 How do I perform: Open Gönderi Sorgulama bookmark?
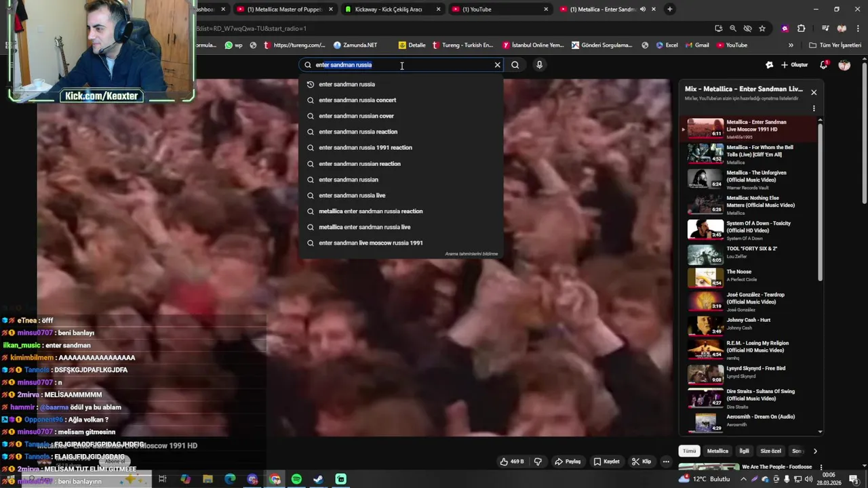pos(602,45)
